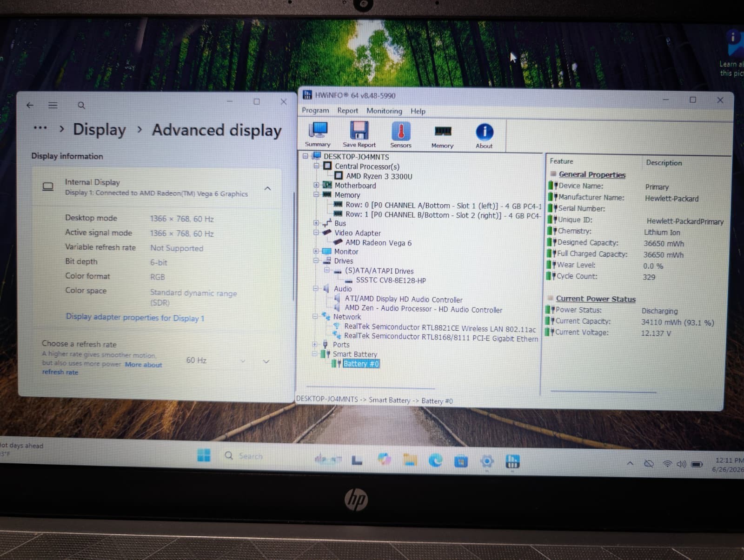744x560 pixels.
Task: Open the Program menu in HWiNFO
Action: (x=315, y=110)
